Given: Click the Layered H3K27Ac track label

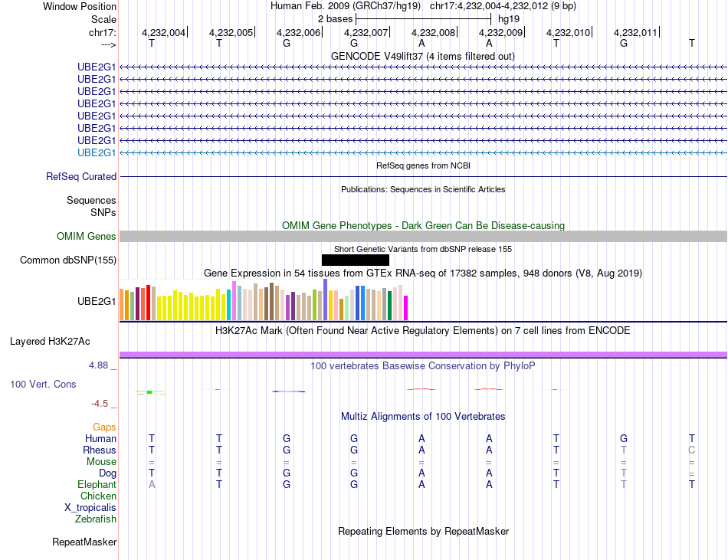Looking at the screenshot, I should pos(50,341).
